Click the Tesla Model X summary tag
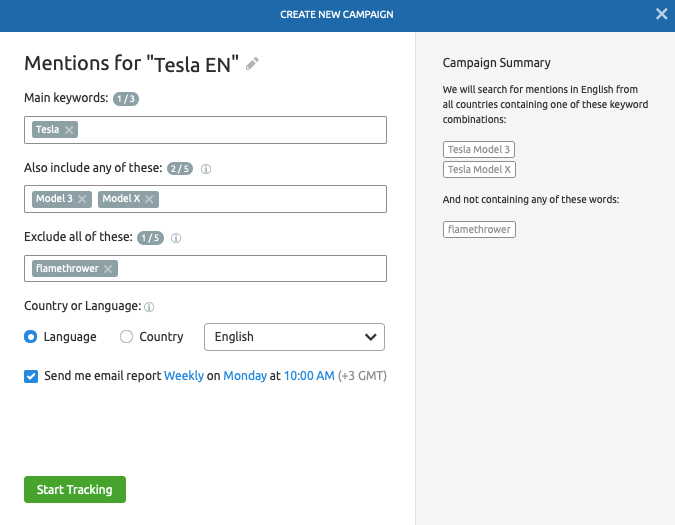The height and width of the screenshot is (525, 675). pos(479,170)
